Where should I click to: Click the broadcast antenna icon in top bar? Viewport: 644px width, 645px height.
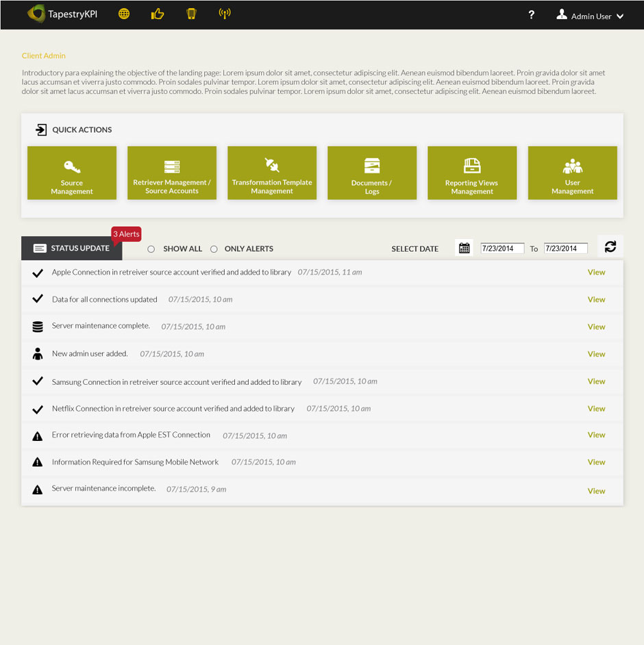[225, 14]
